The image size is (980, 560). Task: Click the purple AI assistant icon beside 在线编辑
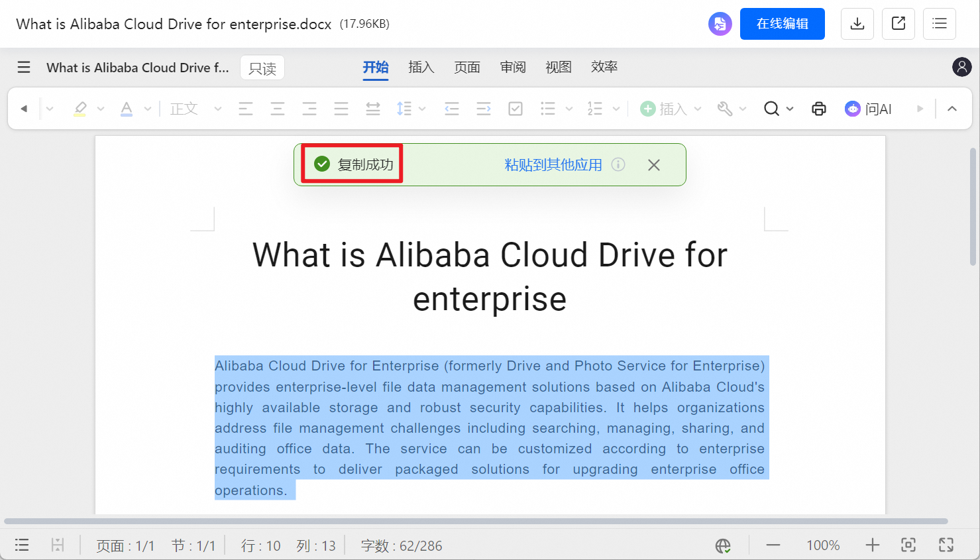click(720, 24)
